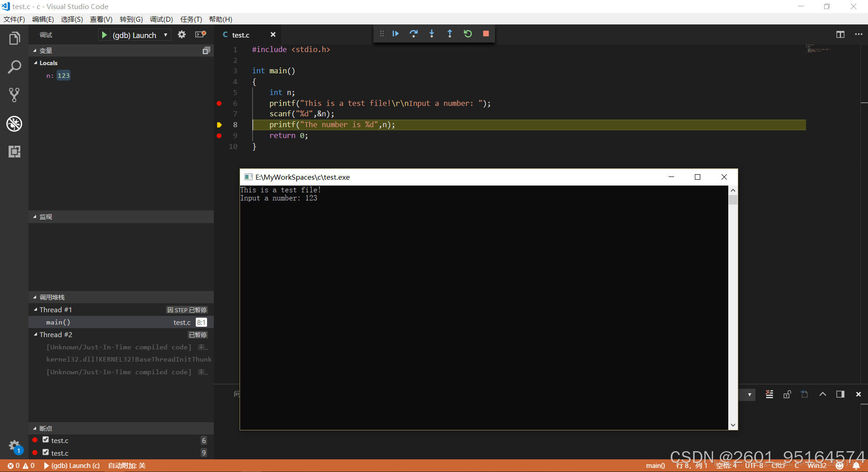
Task: Close the test.c editor tab
Action: pyautogui.click(x=273, y=35)
